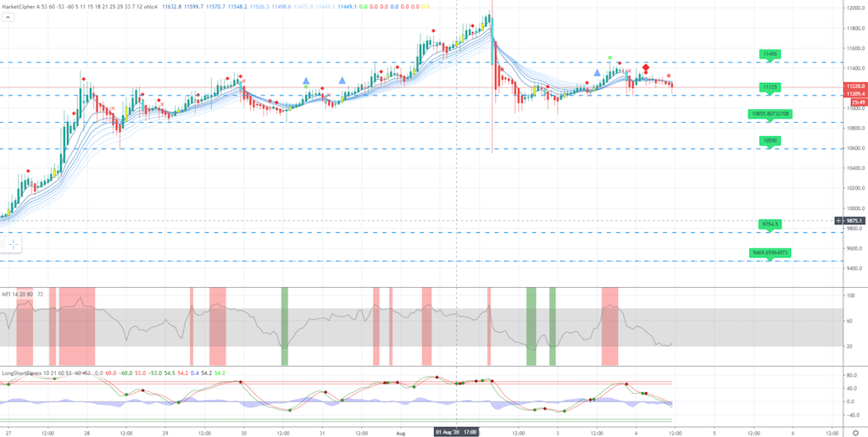Click the plus button beside 9875.1
The image size is (868, 437).
click(x=839, y=221)
